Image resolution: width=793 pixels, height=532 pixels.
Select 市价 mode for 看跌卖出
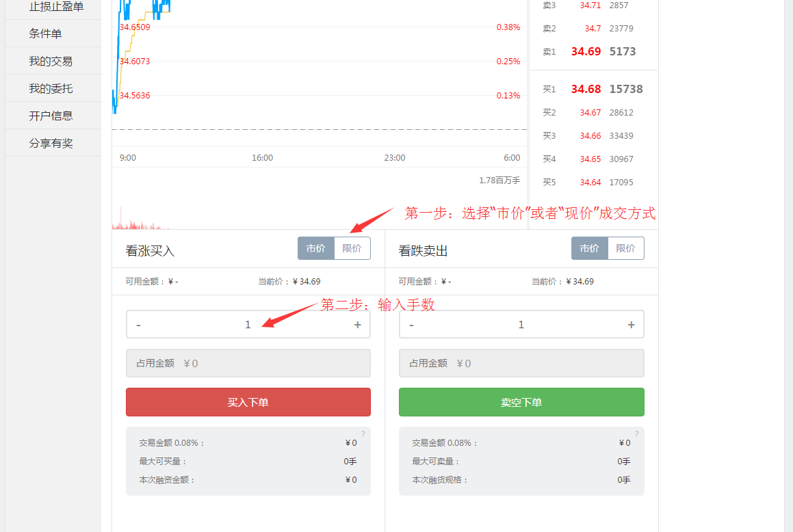coord(589,248)
